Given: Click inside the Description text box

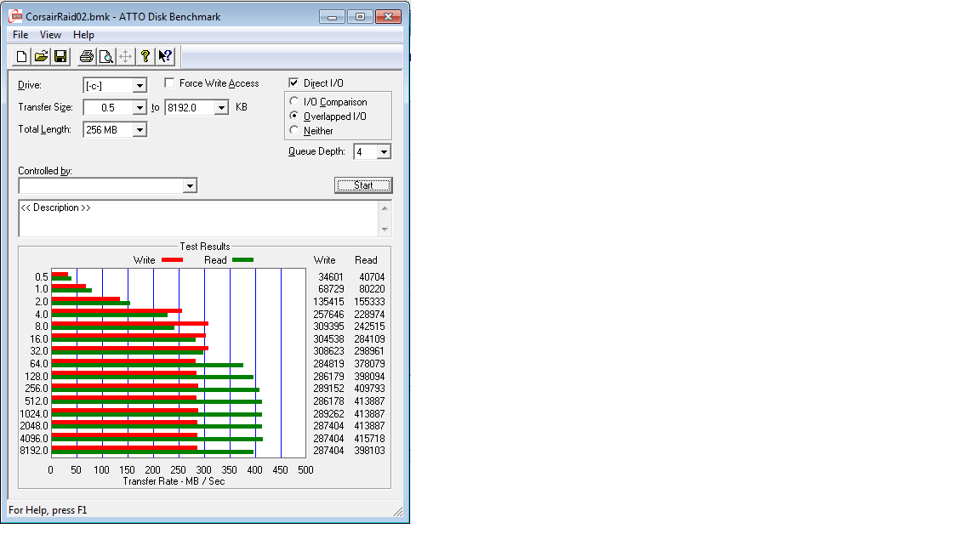Looking at the screenshot, I should pyautogui.click(x=199, y=219).
